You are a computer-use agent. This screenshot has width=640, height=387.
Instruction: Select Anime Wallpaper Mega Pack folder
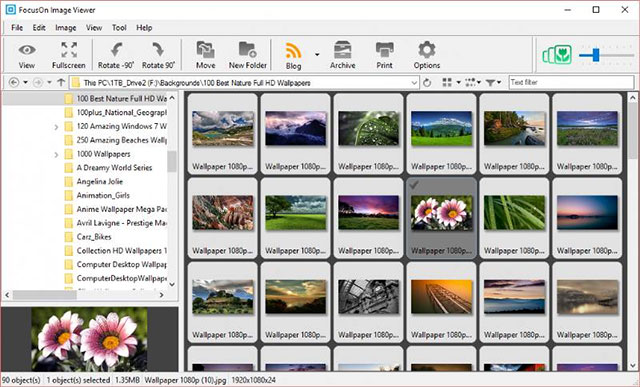[x=116, y=209]
